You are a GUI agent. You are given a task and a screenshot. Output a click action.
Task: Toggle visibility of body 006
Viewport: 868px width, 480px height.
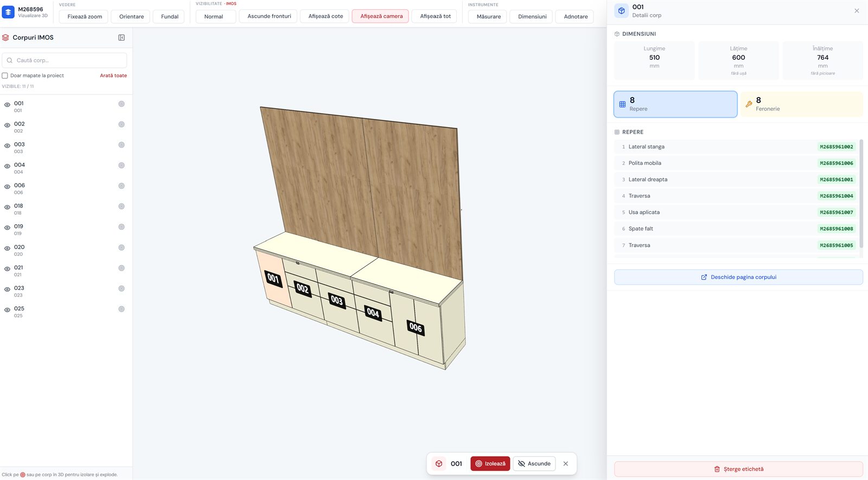point(7,187)
